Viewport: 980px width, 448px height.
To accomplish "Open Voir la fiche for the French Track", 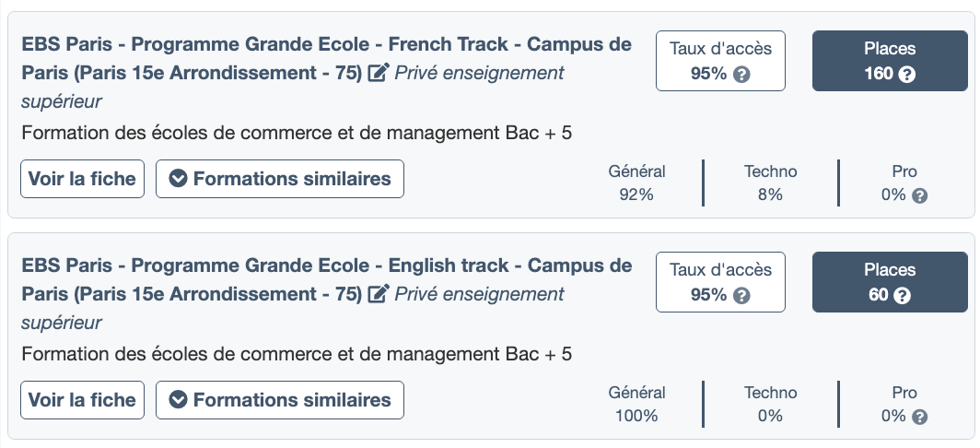I will (x=82, y=179).
